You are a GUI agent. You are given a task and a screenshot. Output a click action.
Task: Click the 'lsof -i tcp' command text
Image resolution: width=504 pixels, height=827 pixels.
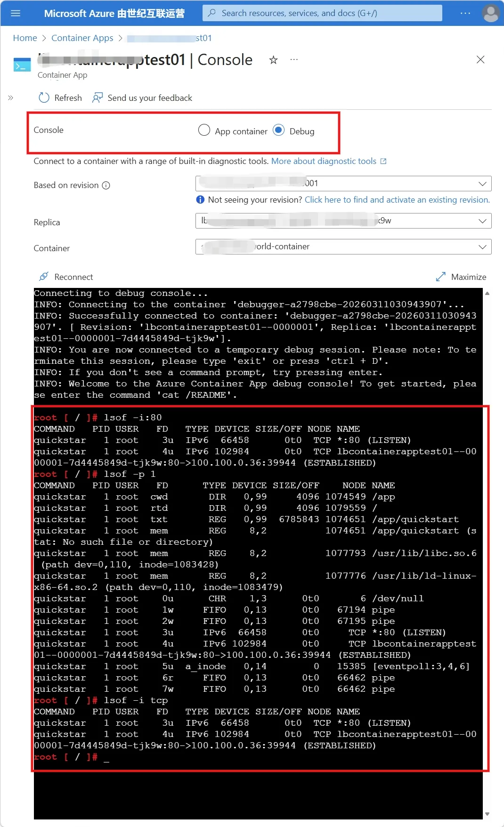pos(136,700)
